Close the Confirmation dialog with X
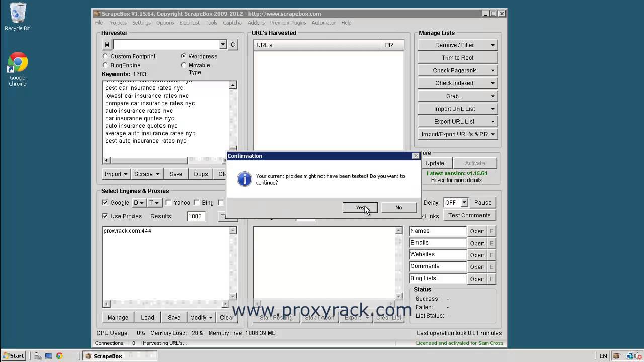This screenshot has width=644, height=362. (416, 156)
